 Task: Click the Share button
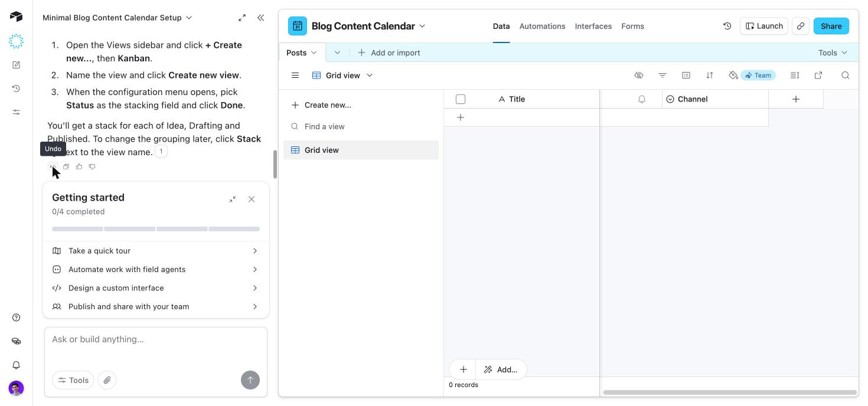[x=831, y=26]
